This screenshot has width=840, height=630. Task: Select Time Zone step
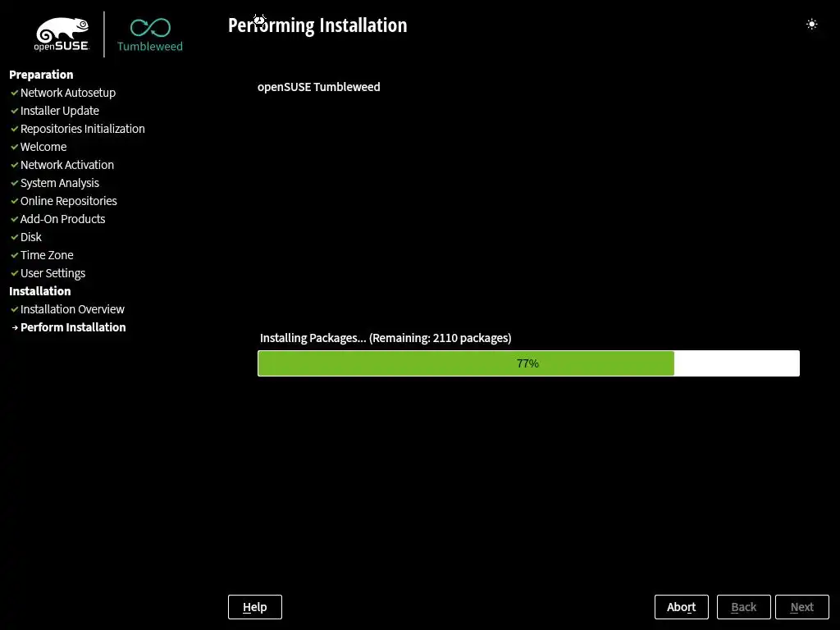[47, 255]
